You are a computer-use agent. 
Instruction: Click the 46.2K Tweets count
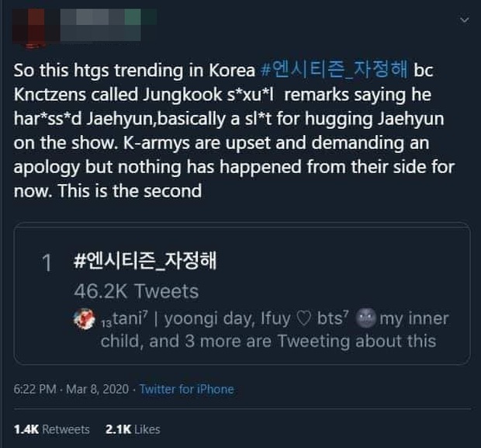click(137, 292)
